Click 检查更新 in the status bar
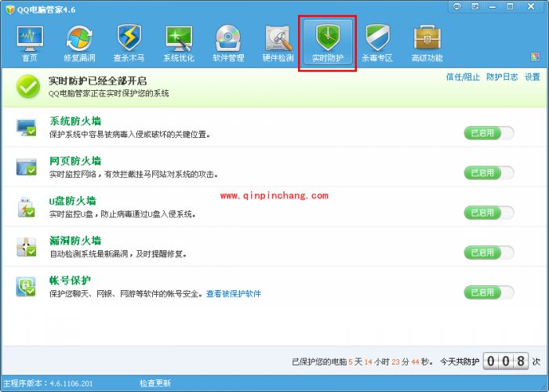549x392 pixels. click(155, 383)
